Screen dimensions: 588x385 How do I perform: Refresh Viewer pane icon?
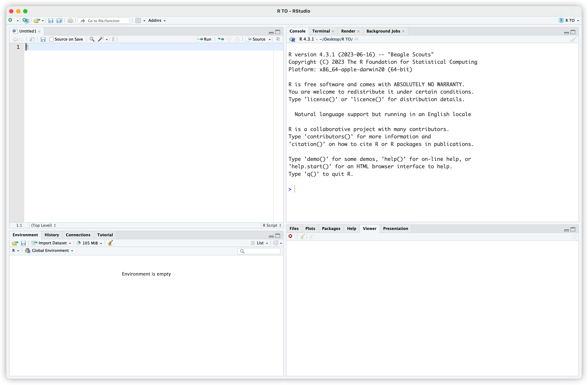(574, 236)
